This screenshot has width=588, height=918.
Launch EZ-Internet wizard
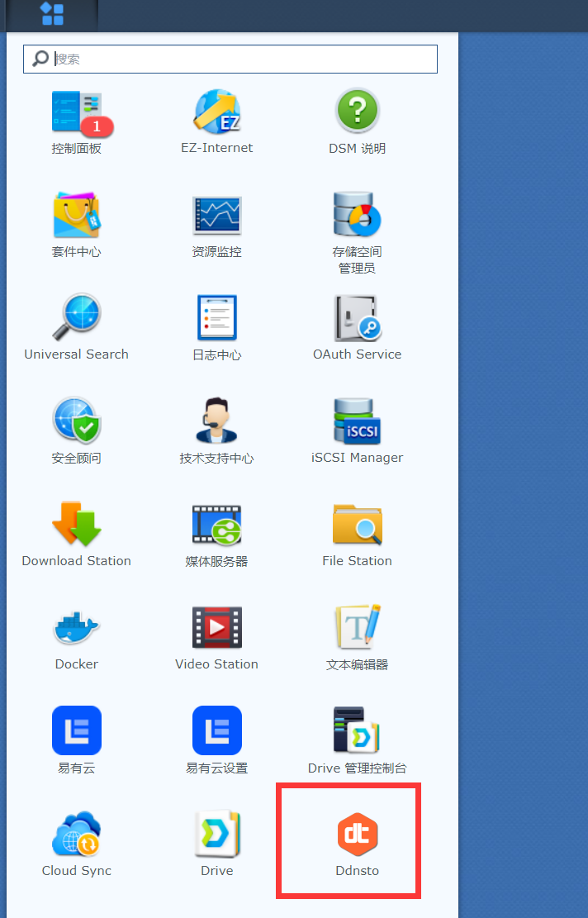(217, 122)
